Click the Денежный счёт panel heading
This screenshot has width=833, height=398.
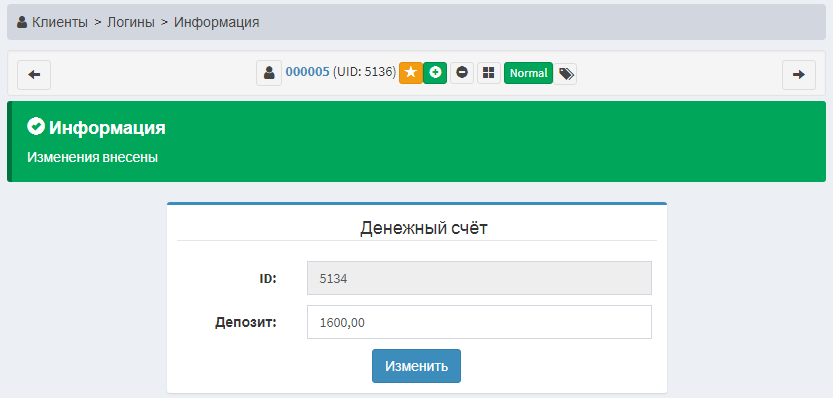(x=424, y=228)
